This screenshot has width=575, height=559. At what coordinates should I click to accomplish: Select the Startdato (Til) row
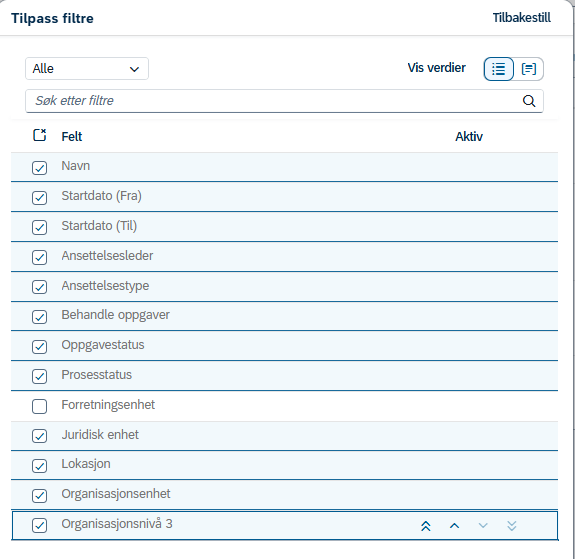point(284,227)
